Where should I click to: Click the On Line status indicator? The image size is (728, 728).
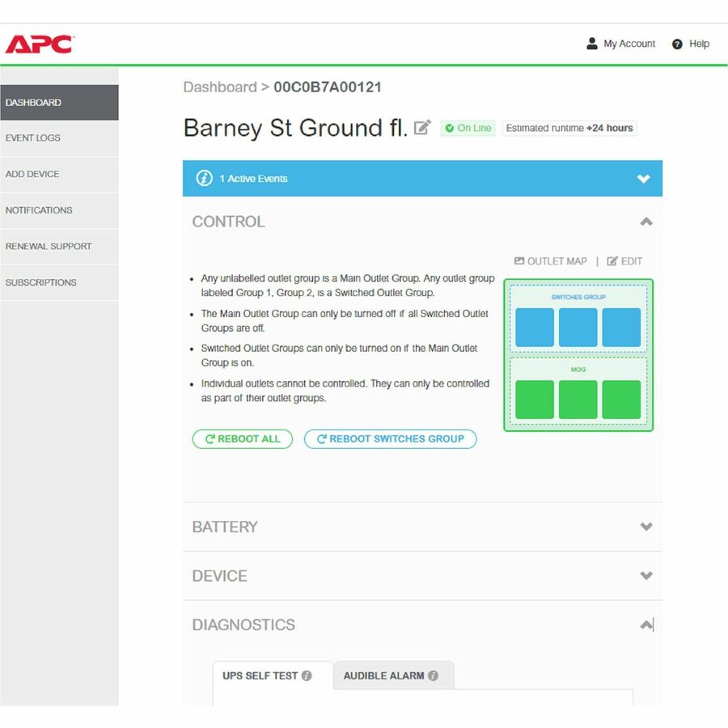point(468,128)
